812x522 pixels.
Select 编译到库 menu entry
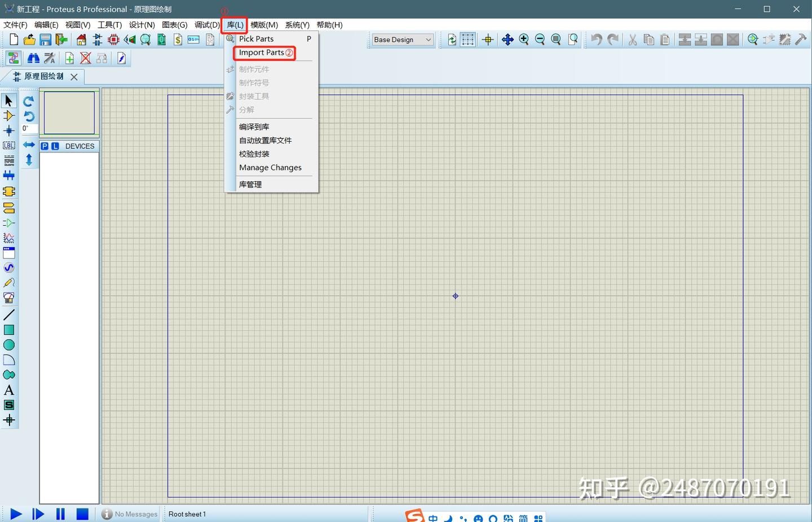(254, 127)
